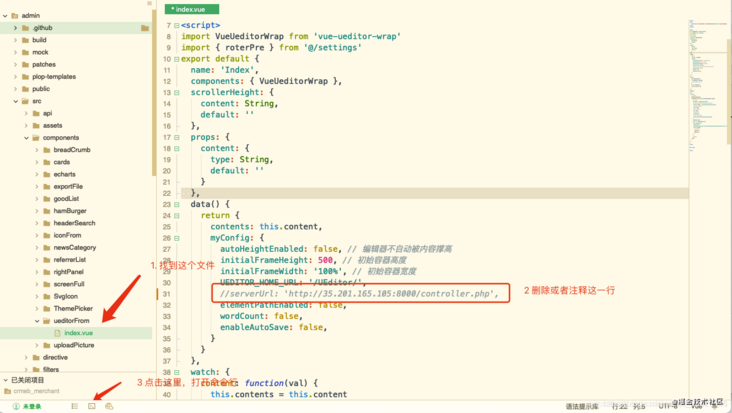Fold return block at line 24
The width and height of the screenshot is (732, 413).
176,216
